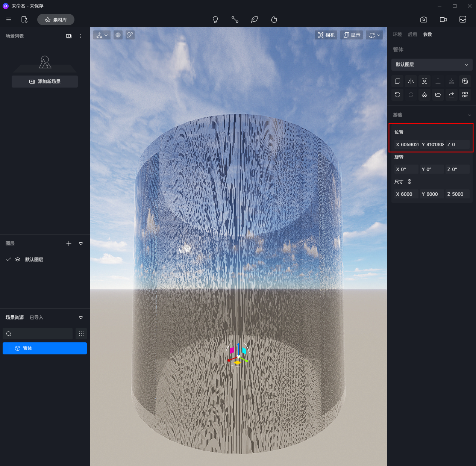Toggle the 默认图层 checkmark in layers list

coord(9,259)
